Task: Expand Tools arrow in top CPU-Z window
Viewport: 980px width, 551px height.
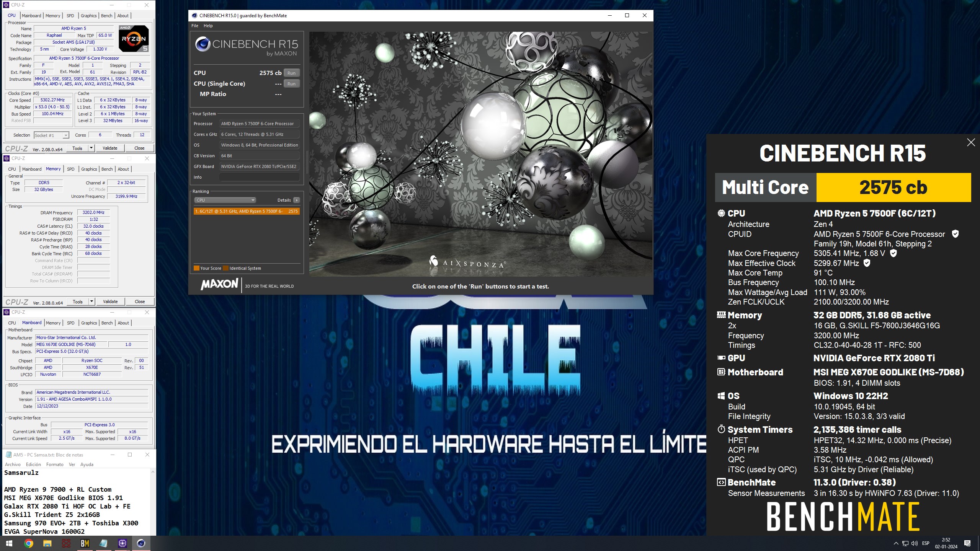Action: tap(91, 148)
